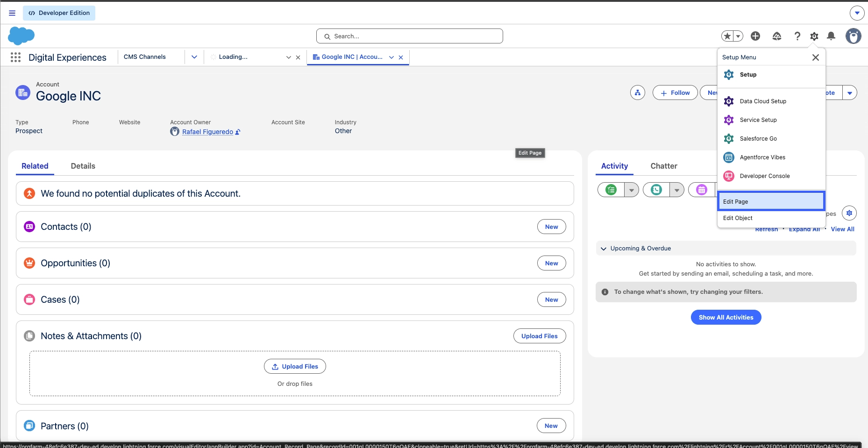Create a new Partner
The width and height of the screenshot is (868, 448).
[x=551, y=426]
